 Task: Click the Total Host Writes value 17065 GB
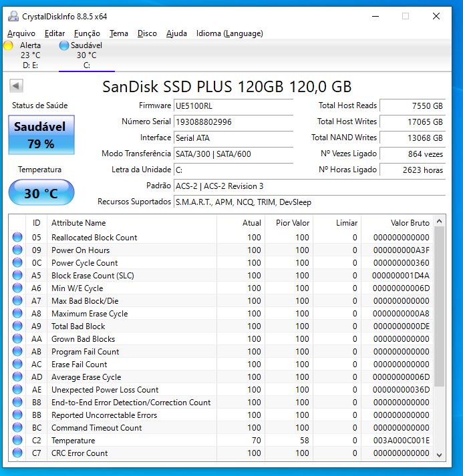pos(412,122)
